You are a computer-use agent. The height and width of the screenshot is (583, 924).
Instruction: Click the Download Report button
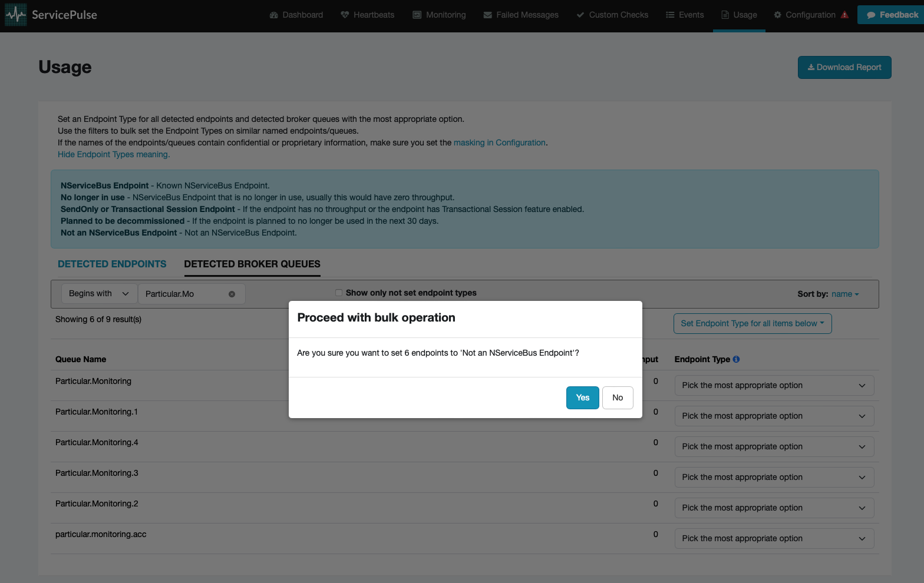click(x=844, y=67)
